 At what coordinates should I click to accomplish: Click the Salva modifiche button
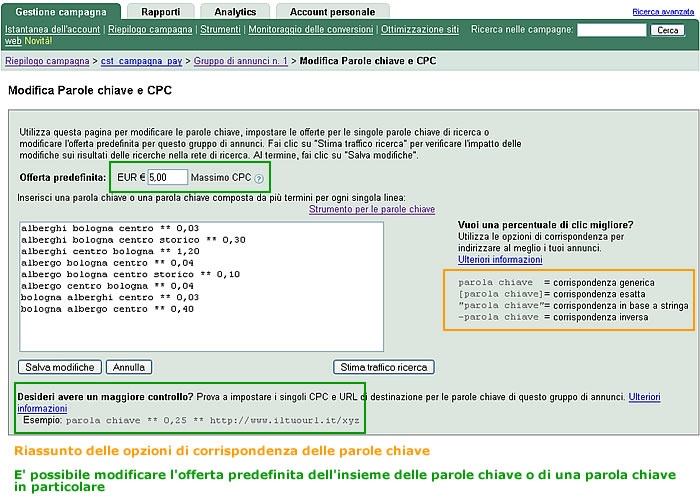coord(60,367)
